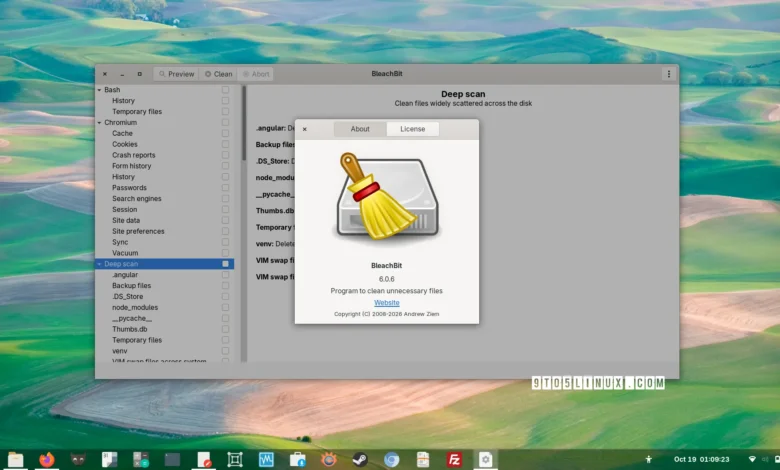Click the 6.0.6 version text
This screenshot has width=780, height=470.
pyautogui.click(x=387, y=279)
